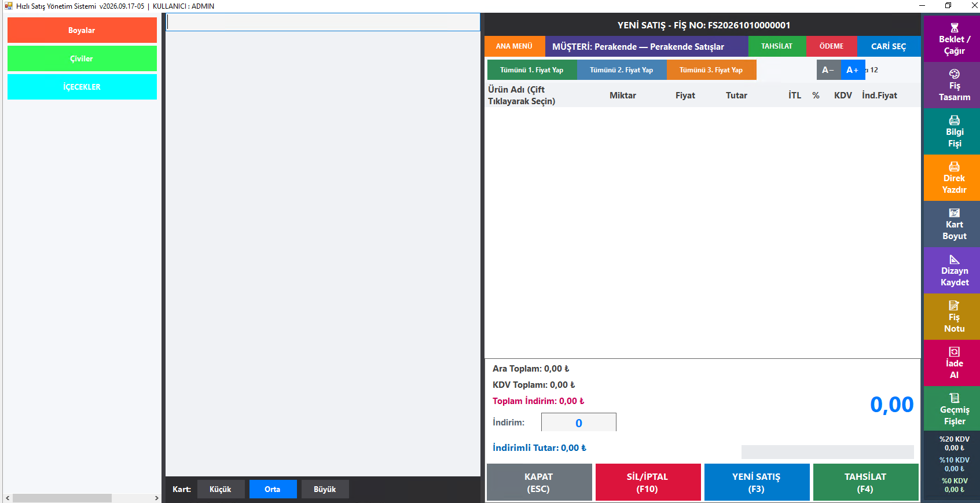The image size is (980, 503).
Task: Click SİL/İPTAL (F10) button
Action: tap(648, 482)
